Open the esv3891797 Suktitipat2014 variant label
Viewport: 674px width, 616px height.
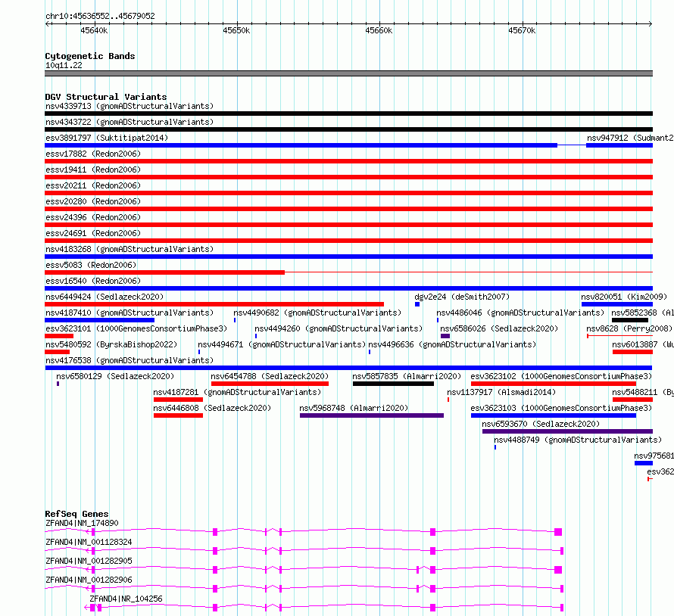107,138
